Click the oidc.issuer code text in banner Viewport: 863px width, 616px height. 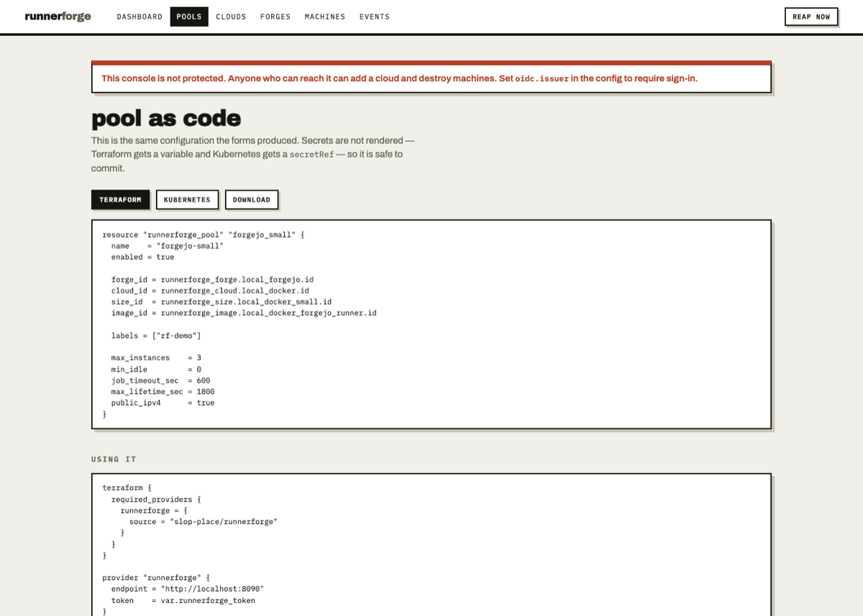click(x=542, y=78)
